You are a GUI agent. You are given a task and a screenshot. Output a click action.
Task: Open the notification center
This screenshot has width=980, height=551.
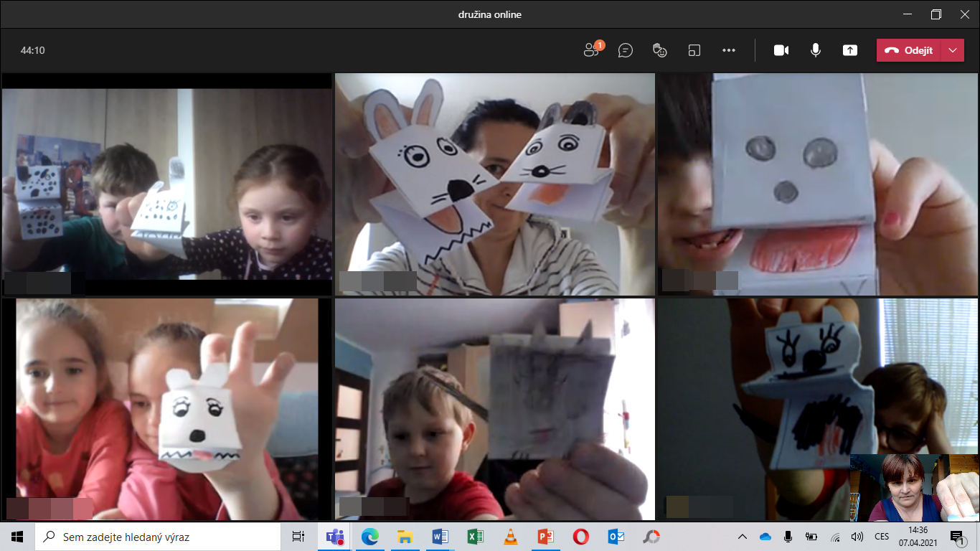[957, 537]
